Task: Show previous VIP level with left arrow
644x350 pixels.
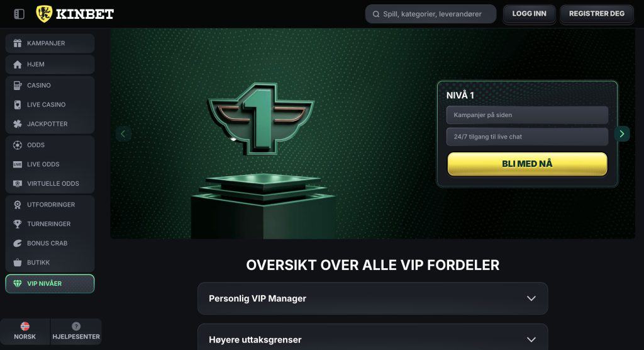Action: [123, 133]
